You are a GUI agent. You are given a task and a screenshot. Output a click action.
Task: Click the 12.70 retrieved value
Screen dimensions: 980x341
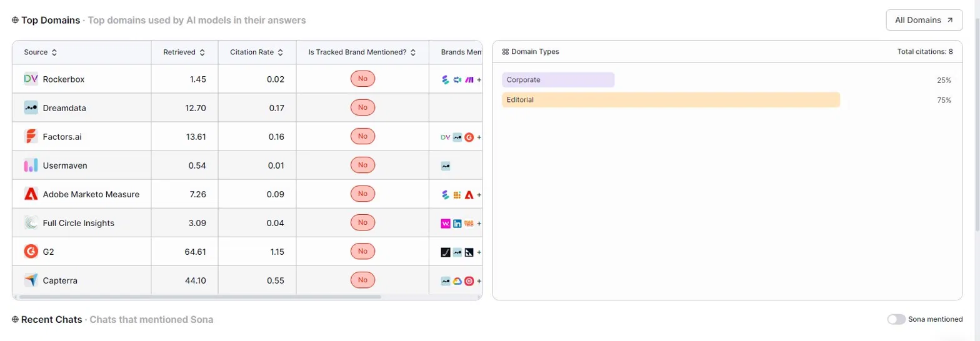coord(196,108)
